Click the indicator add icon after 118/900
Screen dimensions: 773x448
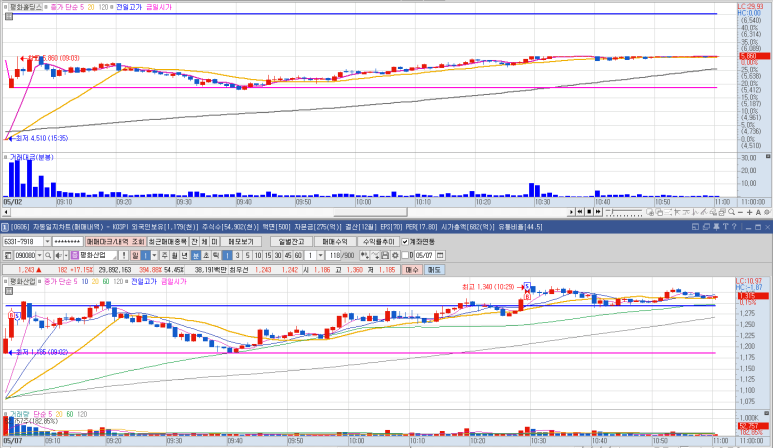pos(364,255)
